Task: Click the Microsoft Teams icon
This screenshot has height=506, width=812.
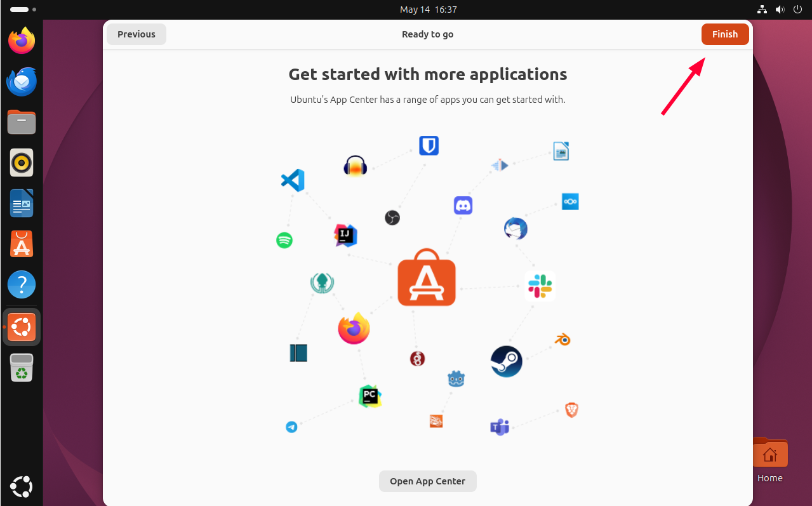Action: (x=500, y=427)
